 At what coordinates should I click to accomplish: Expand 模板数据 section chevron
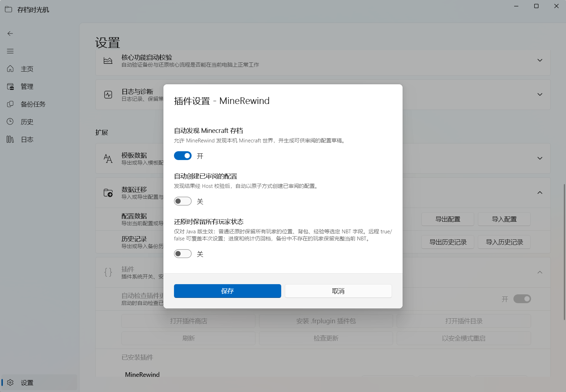(540, 158)
